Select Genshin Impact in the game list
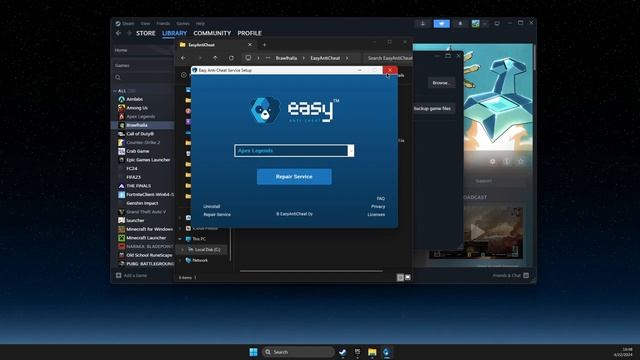 coord(142,203)
